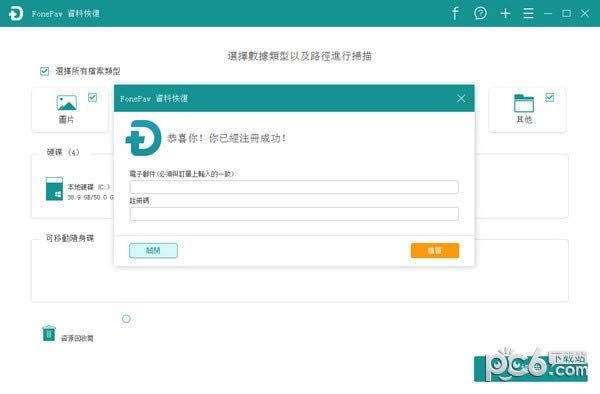
Task: Minimize the FonePaw window
Action: 548,13
